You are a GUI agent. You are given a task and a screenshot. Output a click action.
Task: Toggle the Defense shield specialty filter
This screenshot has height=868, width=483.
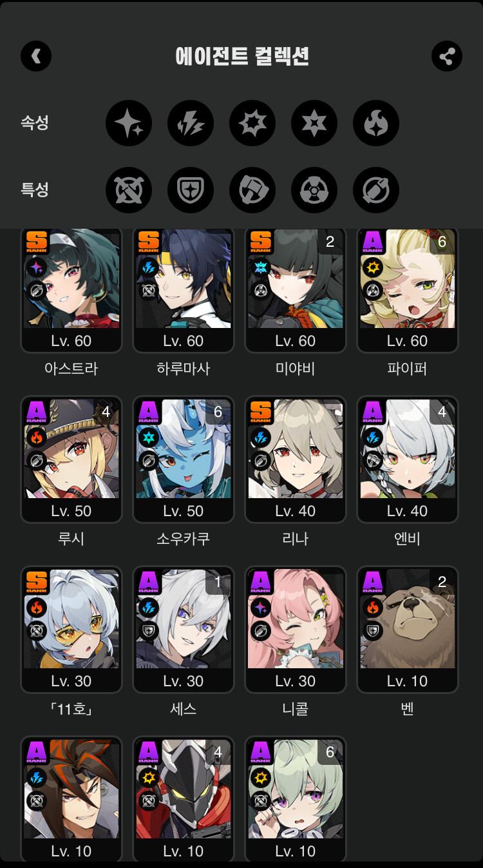point(191,190)
